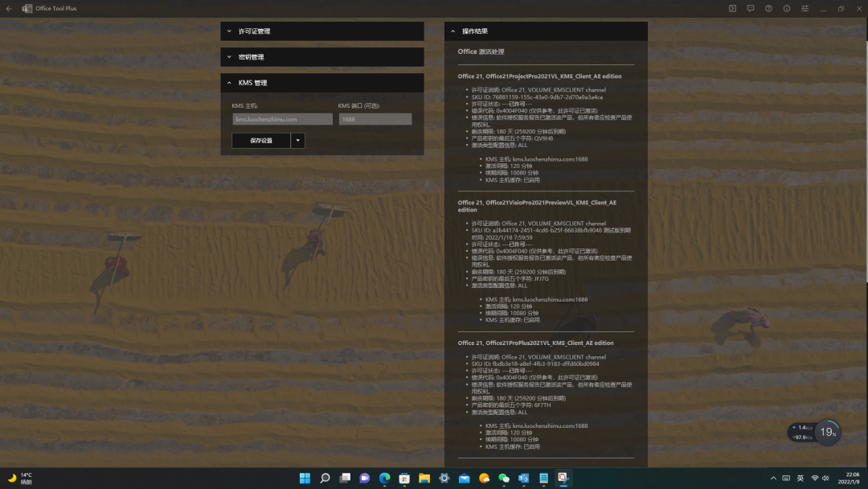Image resolution: width=868 pixels, height=489 pixels.
Task: Click the SKU ID fbdb3e18-a8ef-4fb3-9183-dffd60bd0984 line
Action: pos(535,364)
